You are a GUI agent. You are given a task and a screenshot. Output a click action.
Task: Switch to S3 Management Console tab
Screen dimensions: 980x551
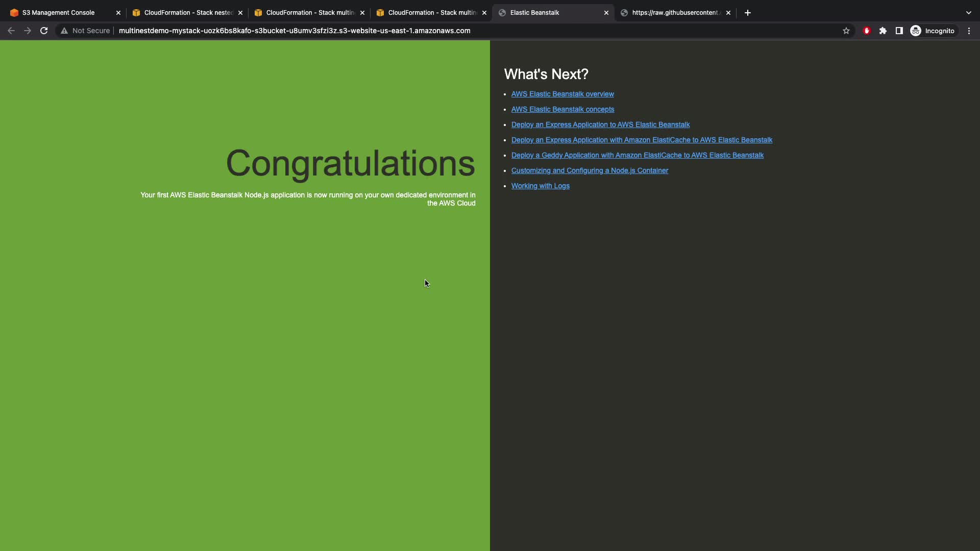[59, 13]
